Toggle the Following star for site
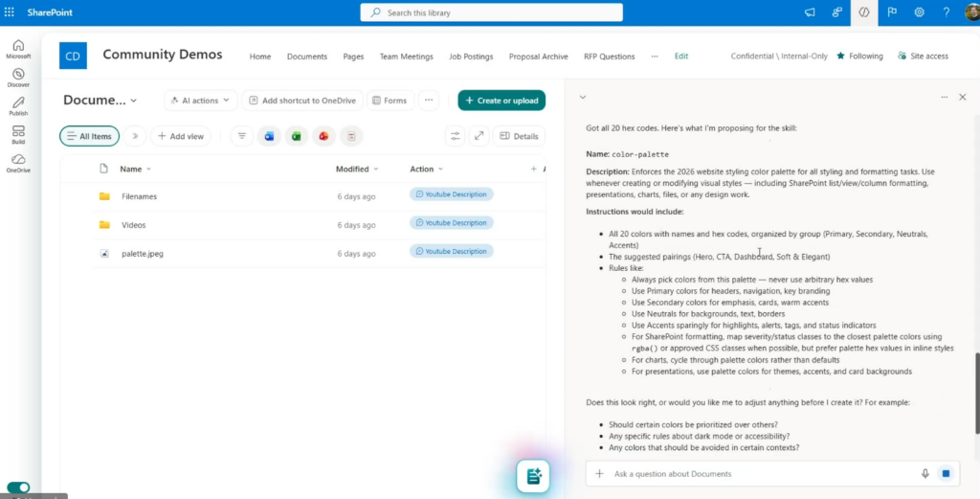 (x=859, y=57)
